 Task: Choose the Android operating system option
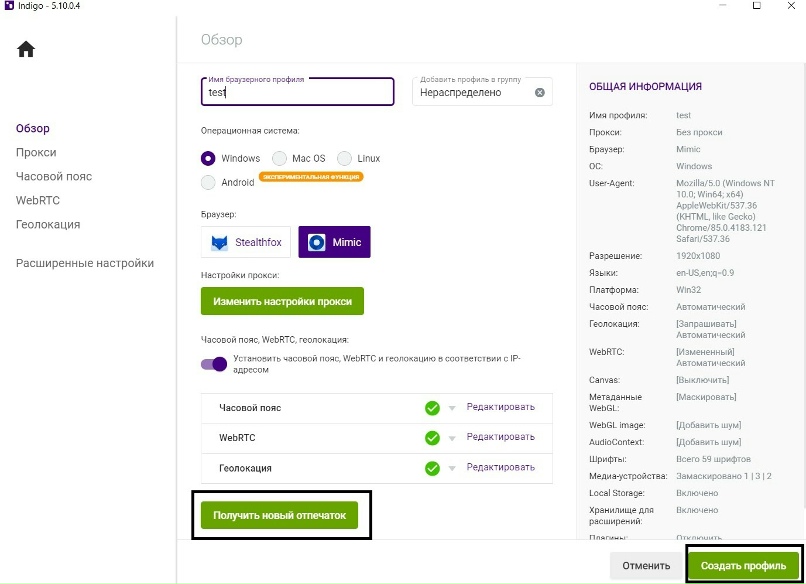click(x=208, y=183)
